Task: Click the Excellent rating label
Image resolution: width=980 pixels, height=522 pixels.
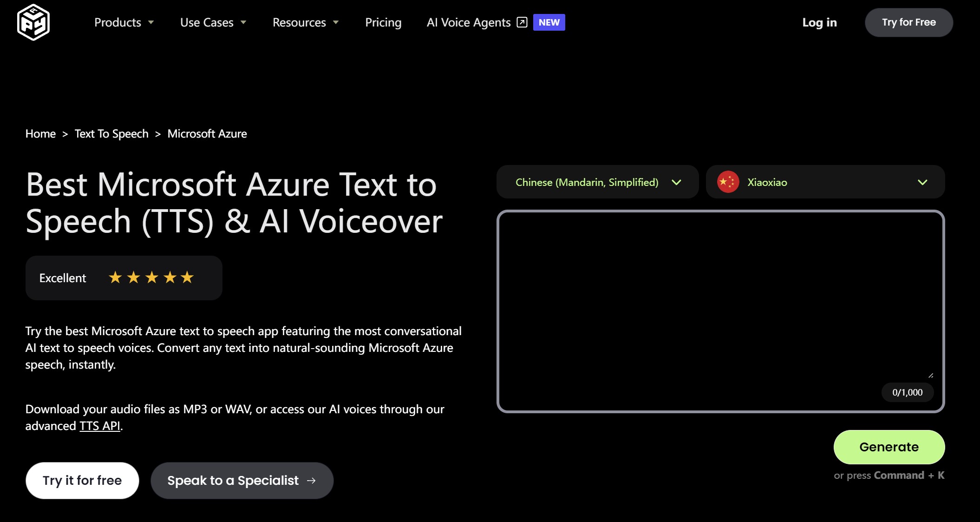Action: coord(63,278)
